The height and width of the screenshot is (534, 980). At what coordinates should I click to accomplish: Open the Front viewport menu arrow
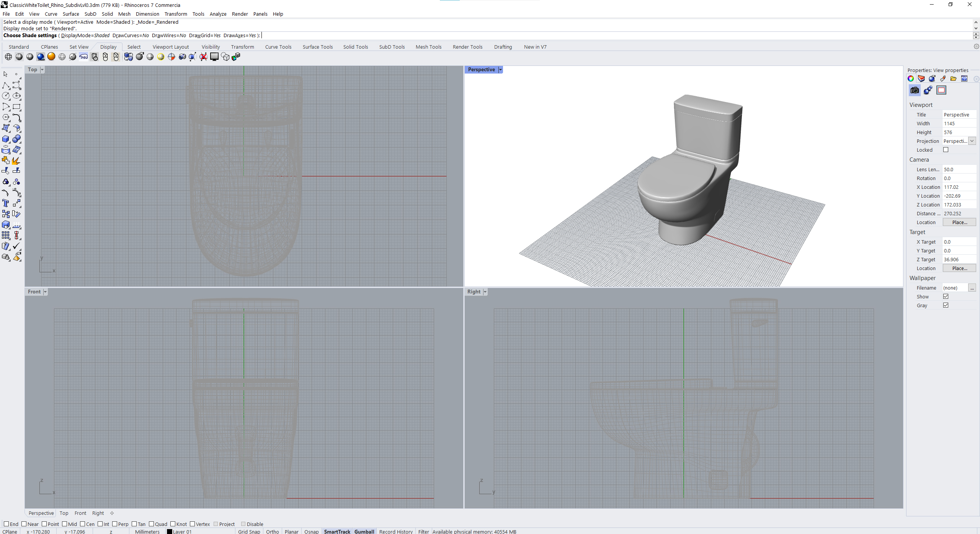coord(45,292)
